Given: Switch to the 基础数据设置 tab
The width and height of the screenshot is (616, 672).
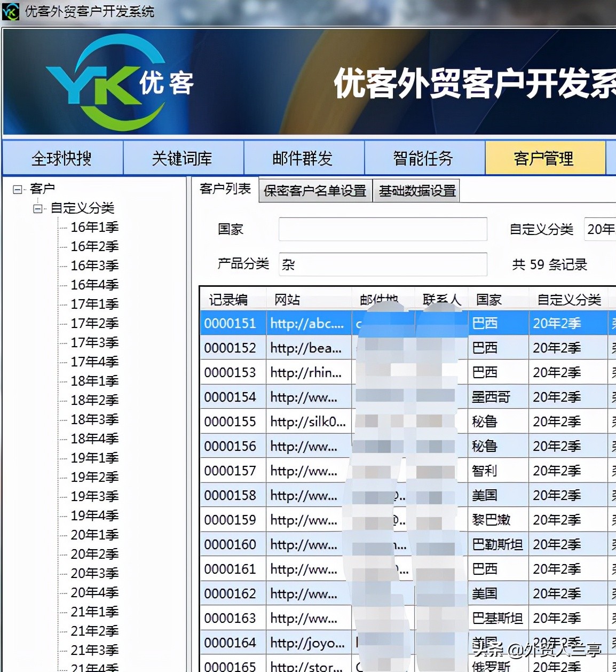Looking at the screenshot, I should tap(416, 190).
